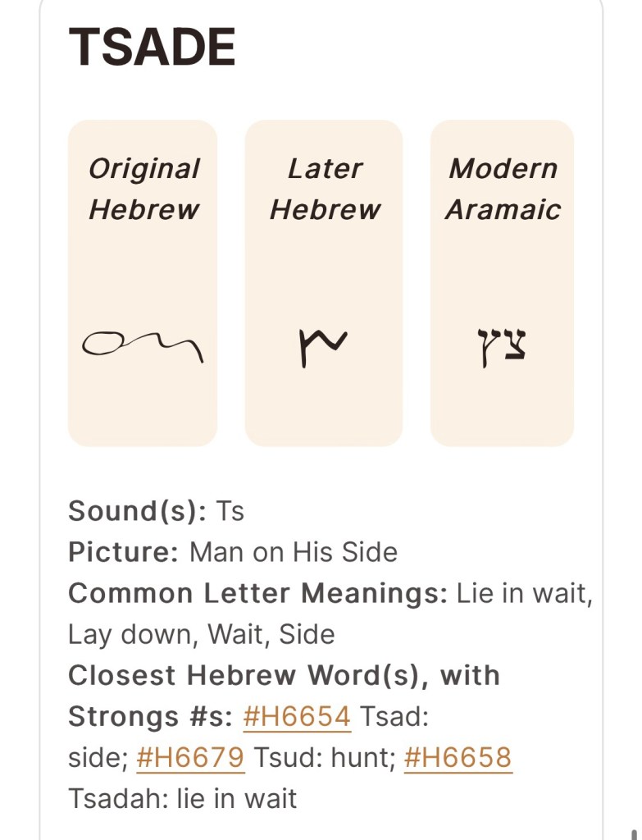Click the Modern Aramaic tsade characters

502,348
